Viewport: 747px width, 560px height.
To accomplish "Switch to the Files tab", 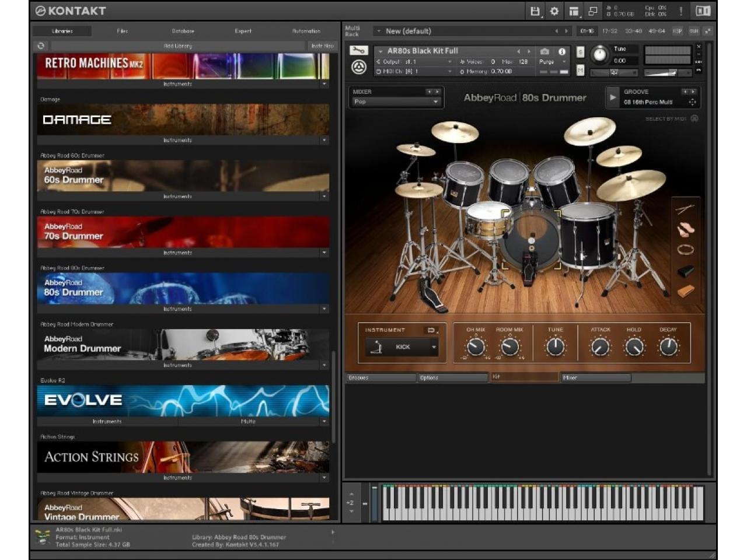I will pos(123,31).
